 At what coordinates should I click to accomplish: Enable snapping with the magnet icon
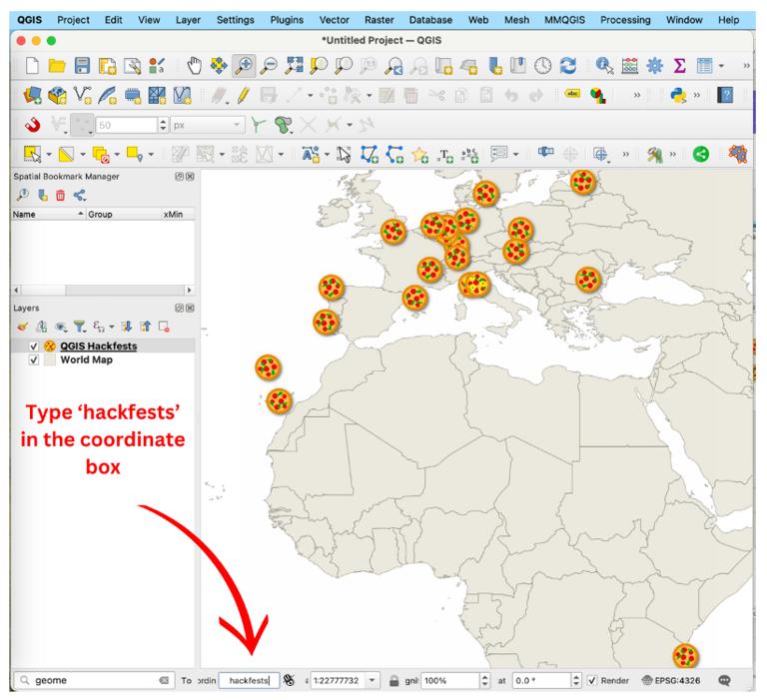point(32,125)
